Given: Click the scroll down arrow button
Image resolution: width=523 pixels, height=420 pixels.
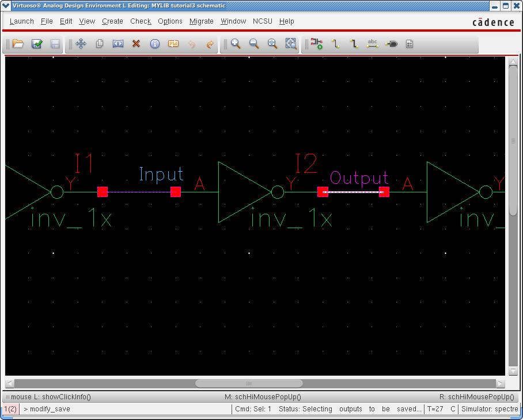Looking at the screenshot, I should pyautogui.click(x=513, y=371).
